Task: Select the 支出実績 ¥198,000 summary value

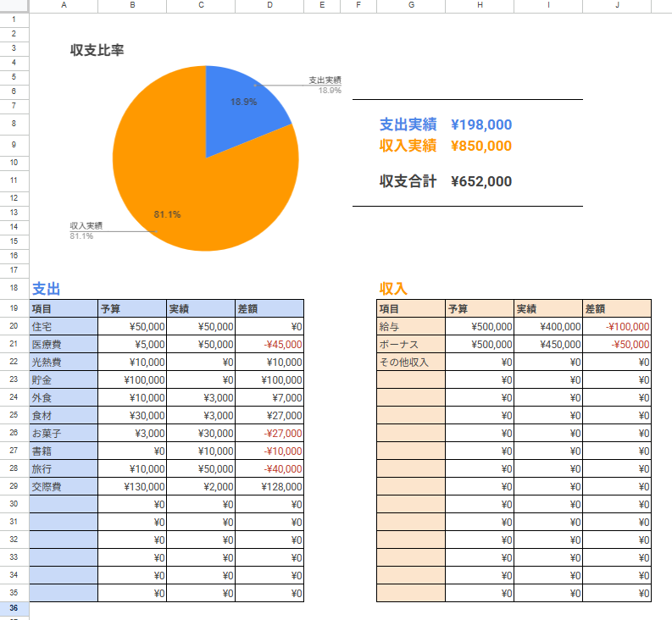Action: pyautogui.click(x=481, y=125)
